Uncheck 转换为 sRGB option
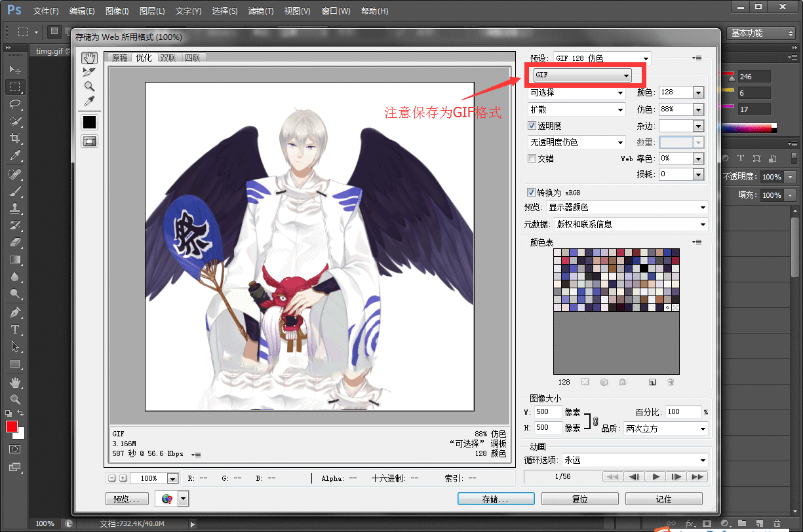Viewport: 803px width, 532px height. pos(532,193)
